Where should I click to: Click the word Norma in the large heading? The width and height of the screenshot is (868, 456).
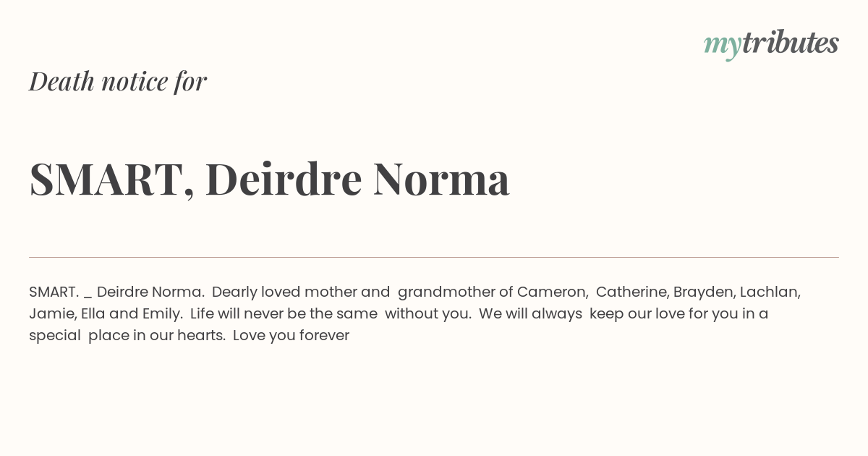point(441,179)
